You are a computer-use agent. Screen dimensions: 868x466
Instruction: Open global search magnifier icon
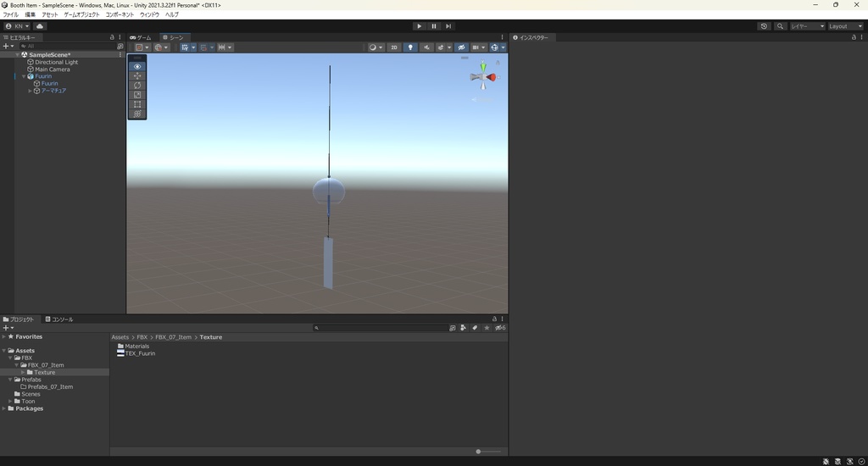780,26
